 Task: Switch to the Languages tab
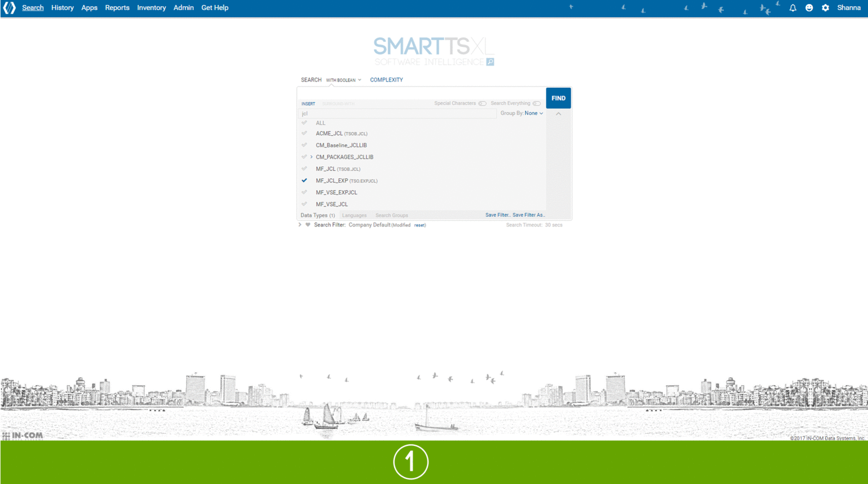coord(354,215)
